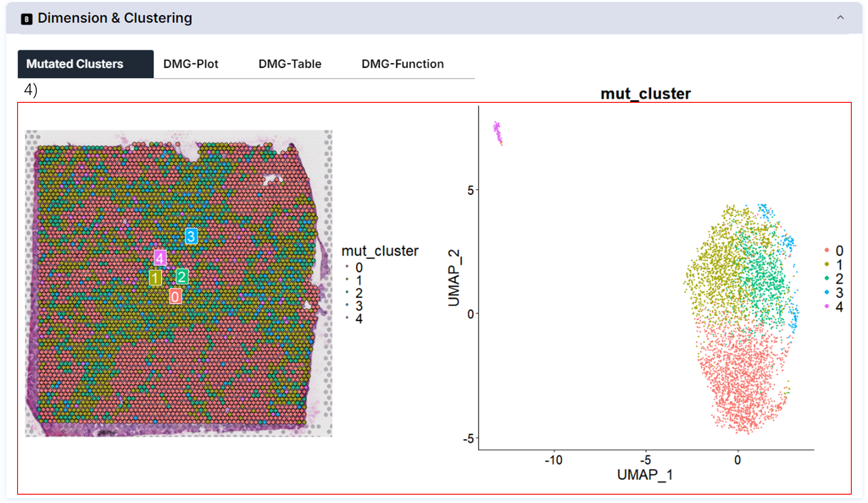The height and width of the screenshot is (503, 868).
Task: Collapse the Dimension & Clustering panel chevron
Action: click(x=840, y=18)
